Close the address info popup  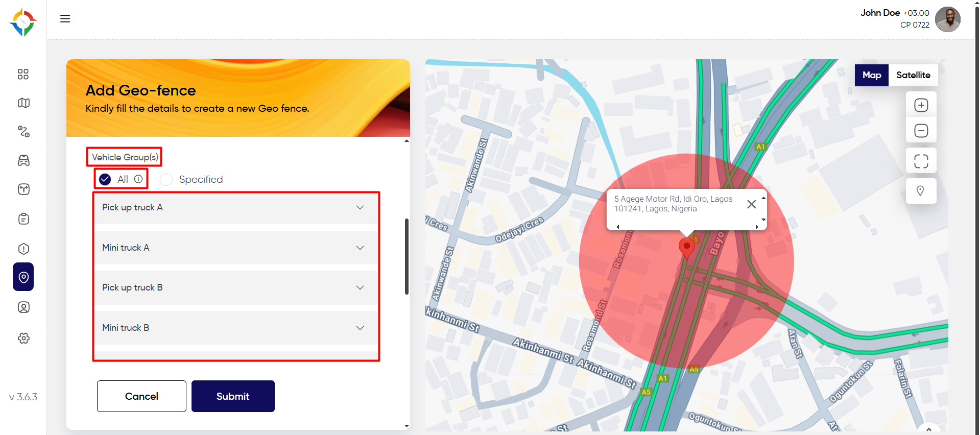[751, 204]
